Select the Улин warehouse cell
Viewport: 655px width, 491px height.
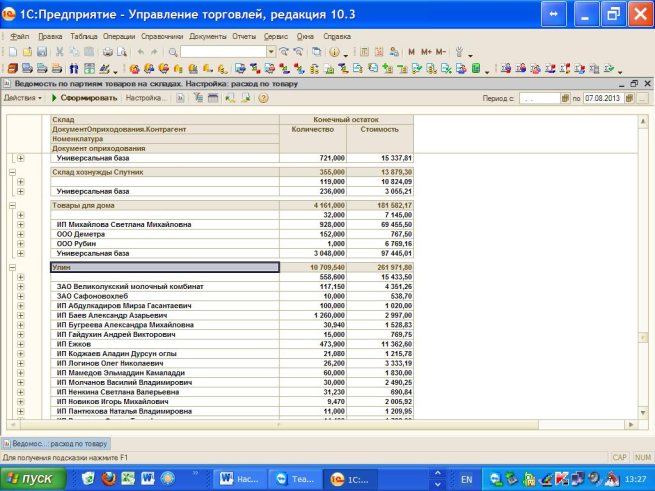click(165, 267)
